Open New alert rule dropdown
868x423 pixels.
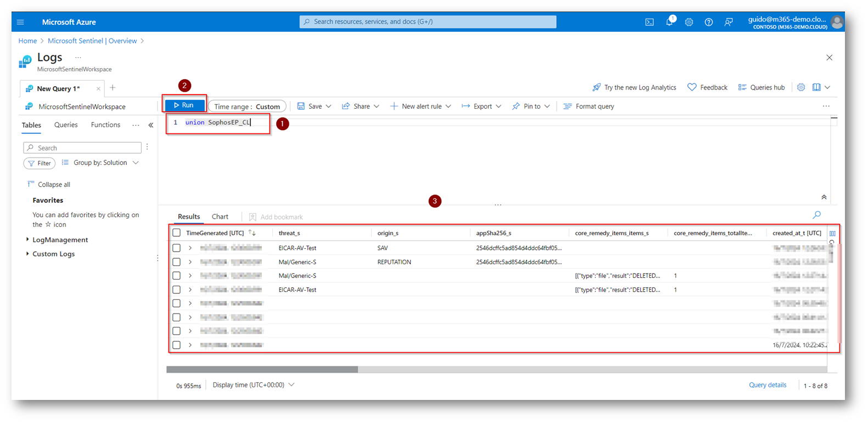pos(421,106)
